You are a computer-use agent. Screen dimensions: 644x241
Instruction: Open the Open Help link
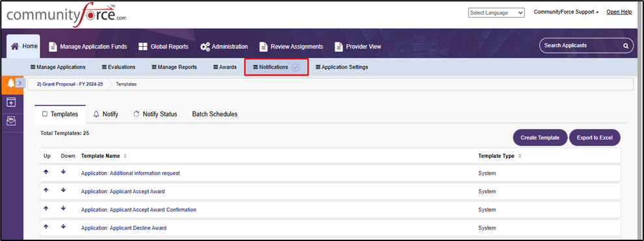(619, 12)
